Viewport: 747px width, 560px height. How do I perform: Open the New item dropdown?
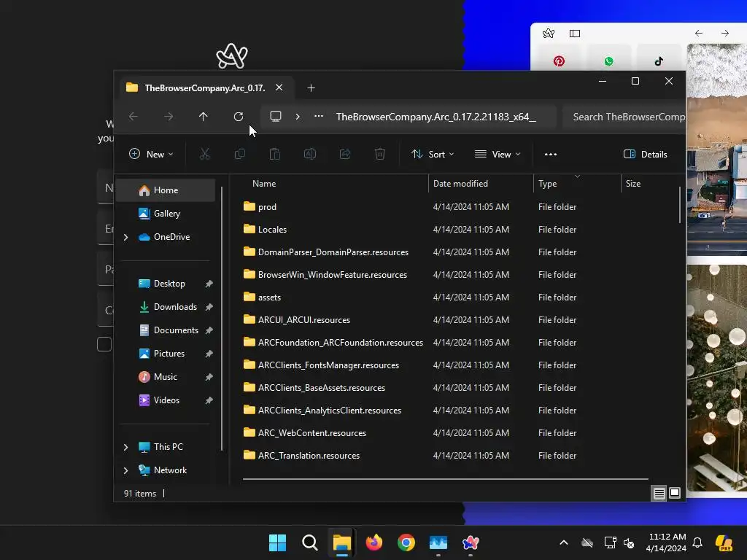151,155
